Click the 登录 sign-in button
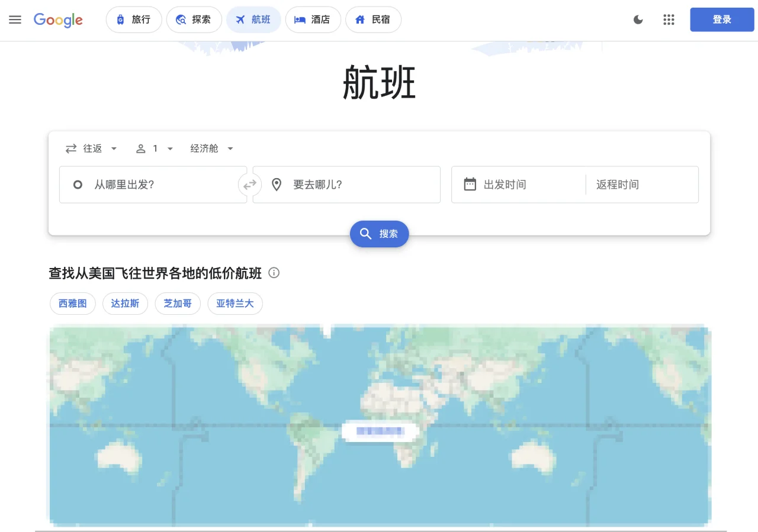The height and width of the screenshot is (532, 758). [722, 19]
